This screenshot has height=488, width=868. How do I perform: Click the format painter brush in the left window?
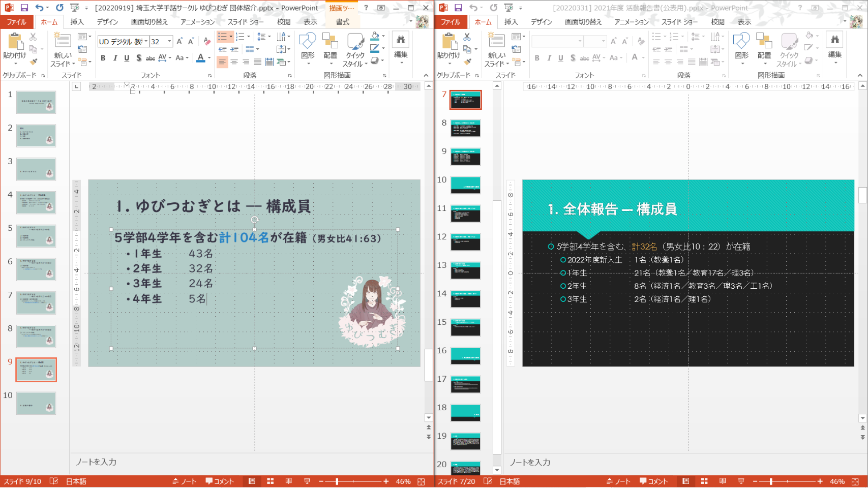point(34,62)
